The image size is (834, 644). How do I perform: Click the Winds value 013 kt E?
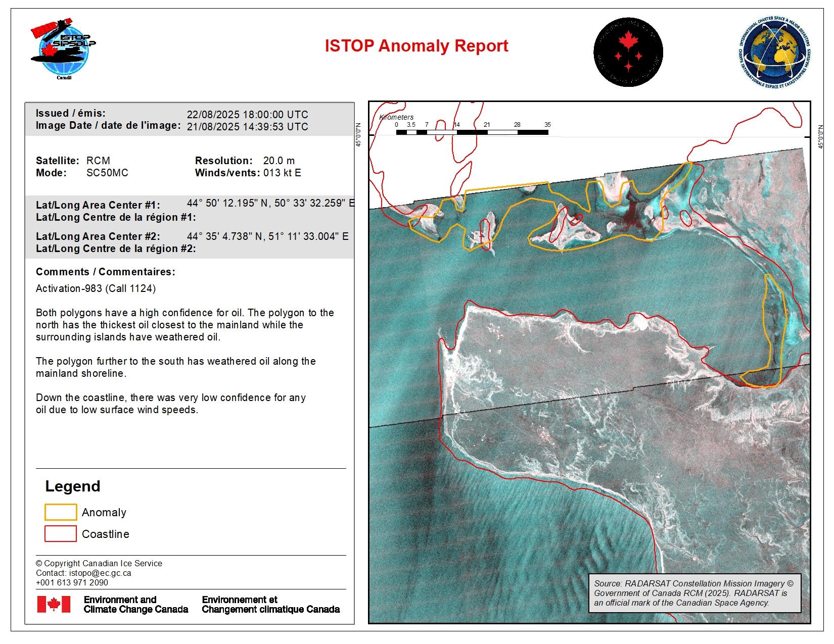[282, 173]
